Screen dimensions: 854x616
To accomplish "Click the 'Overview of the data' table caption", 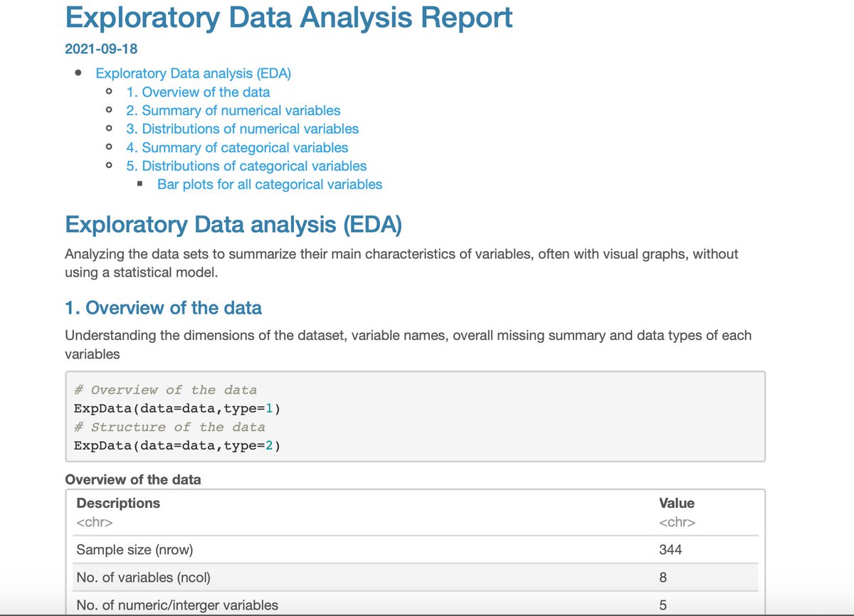I will pos(133,479).
